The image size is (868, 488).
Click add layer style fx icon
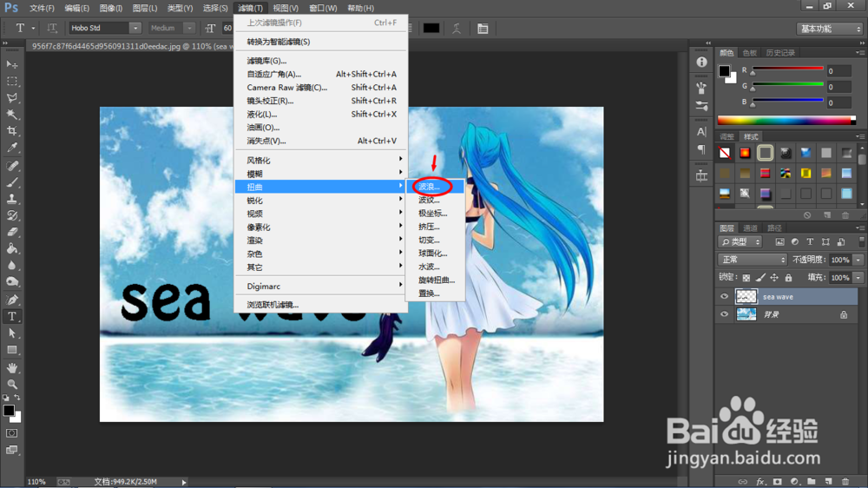pyautogui.click(x=760, y=481)
